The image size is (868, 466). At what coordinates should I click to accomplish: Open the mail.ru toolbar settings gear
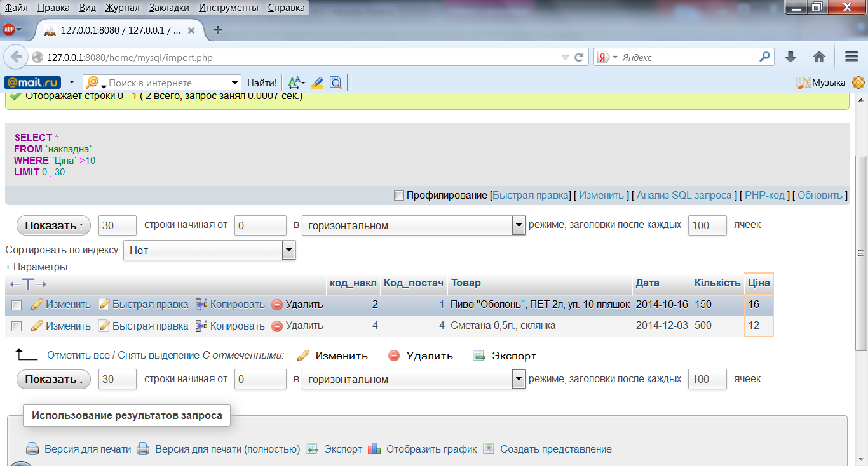[x=858, y=83]
